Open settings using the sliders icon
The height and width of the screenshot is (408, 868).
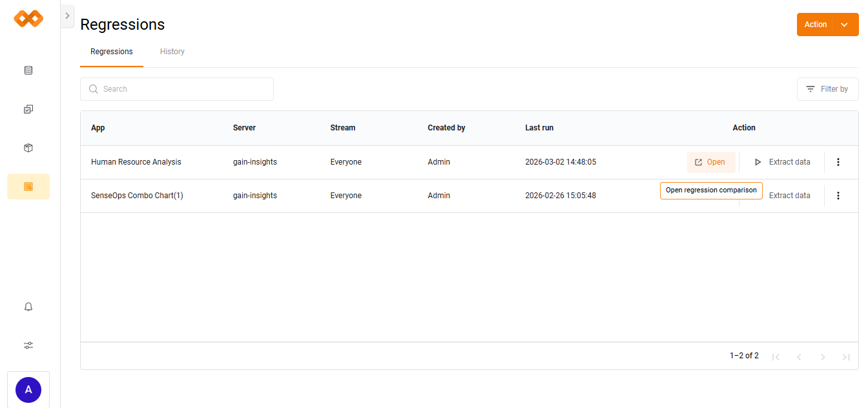point(28,345)
